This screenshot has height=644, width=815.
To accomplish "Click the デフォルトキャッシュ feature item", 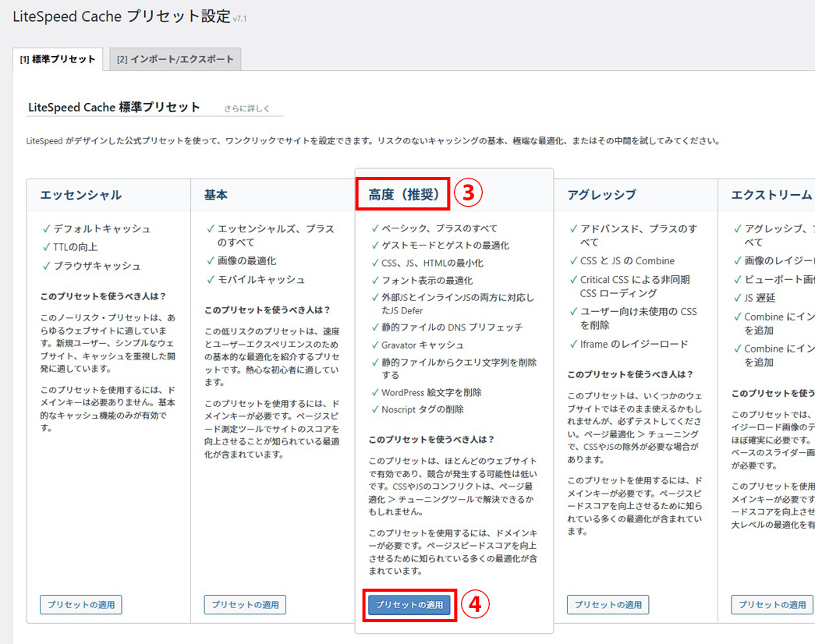I will point(102,228).
